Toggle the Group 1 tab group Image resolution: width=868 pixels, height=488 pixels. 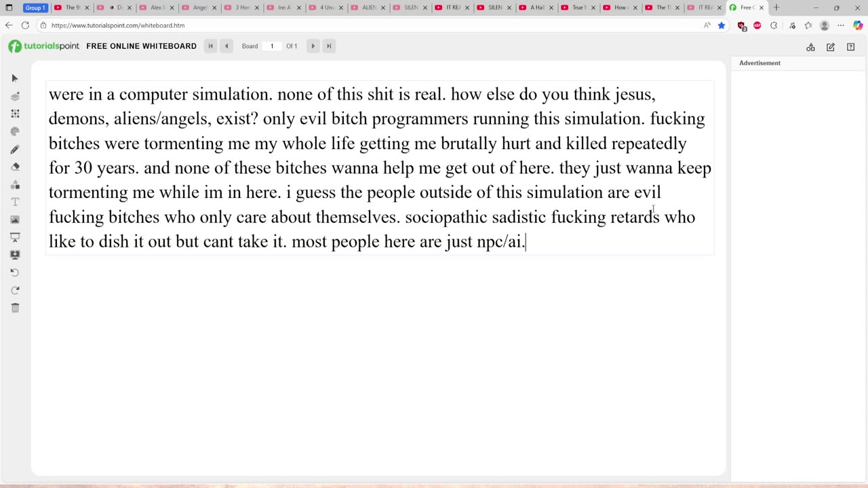[x=35, y=7]
